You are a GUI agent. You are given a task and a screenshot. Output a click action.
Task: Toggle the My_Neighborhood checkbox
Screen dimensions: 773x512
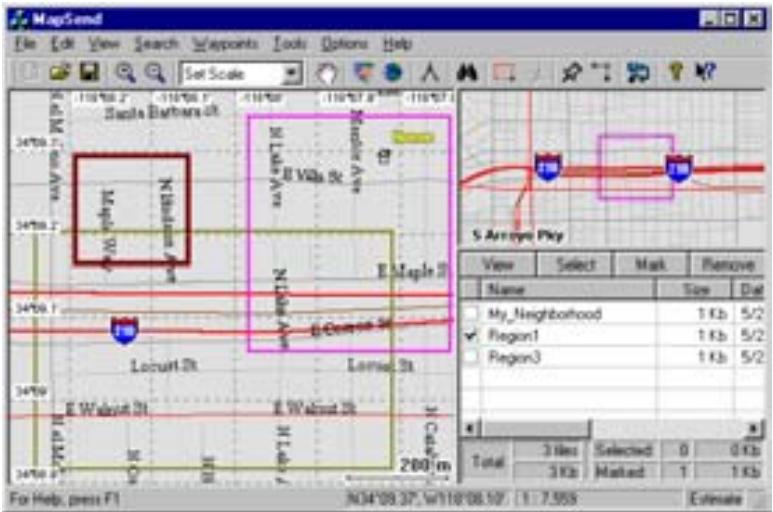tap(472, 313)
